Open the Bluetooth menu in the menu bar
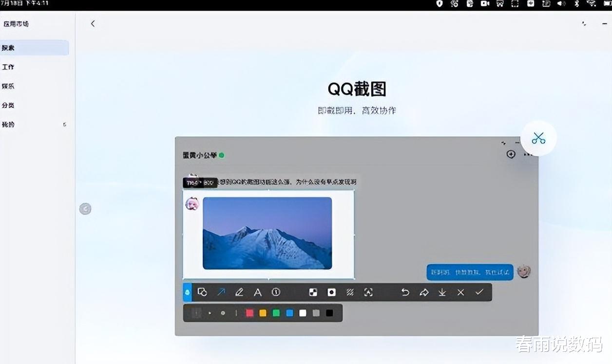This screenshot has width=612, height=364. coord(576,3)
